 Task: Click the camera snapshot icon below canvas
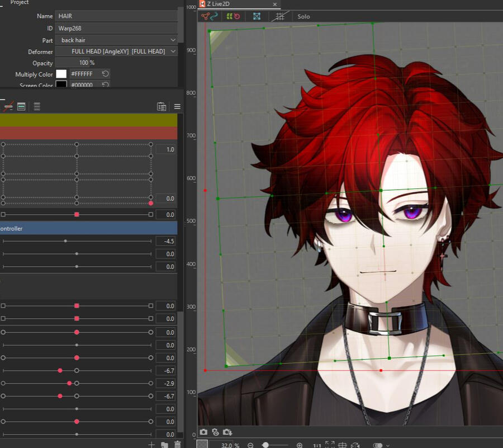[203, 432]
